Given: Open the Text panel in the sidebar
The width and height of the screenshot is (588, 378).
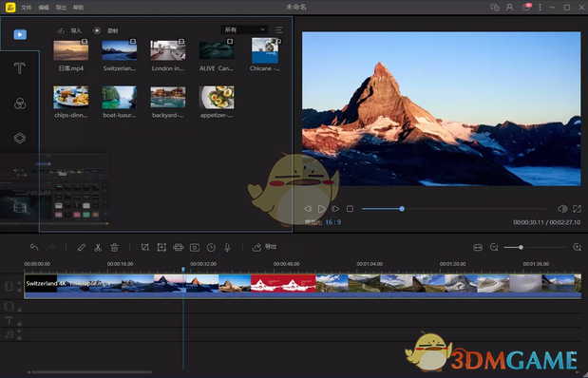Looking at the screenshot, I should click(x=20, y=68).
